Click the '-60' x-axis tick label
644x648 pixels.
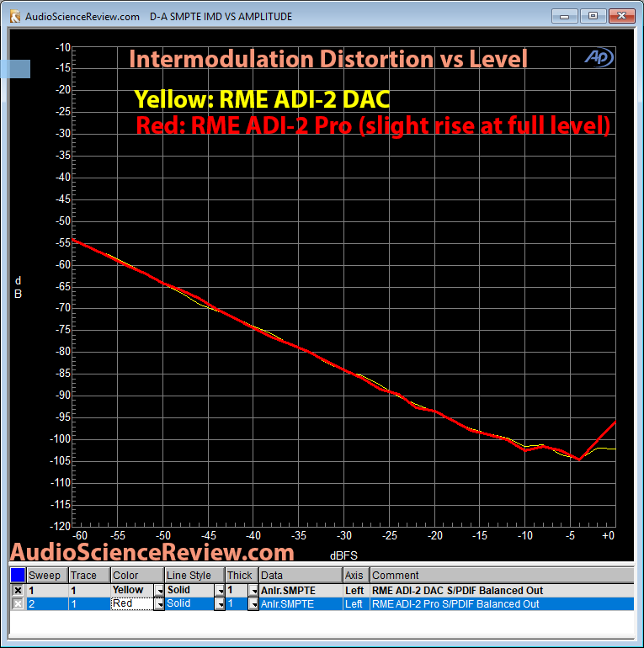(80, 536)
